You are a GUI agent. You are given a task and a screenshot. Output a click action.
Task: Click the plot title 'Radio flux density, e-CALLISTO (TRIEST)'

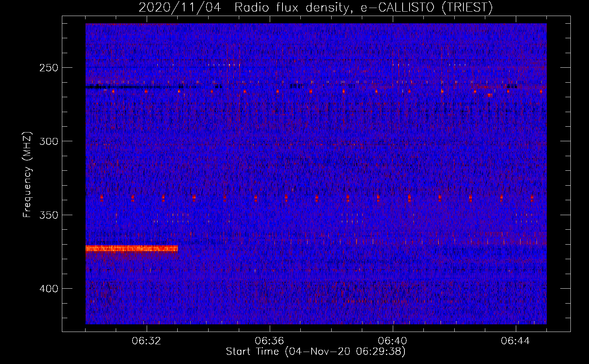click(363, 7)
